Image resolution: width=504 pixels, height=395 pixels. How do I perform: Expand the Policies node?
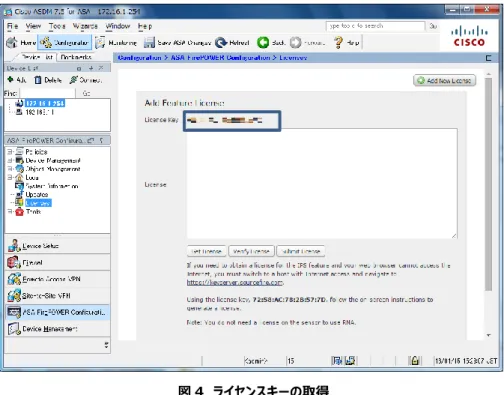pyautogui.click(x=10, y=152)
